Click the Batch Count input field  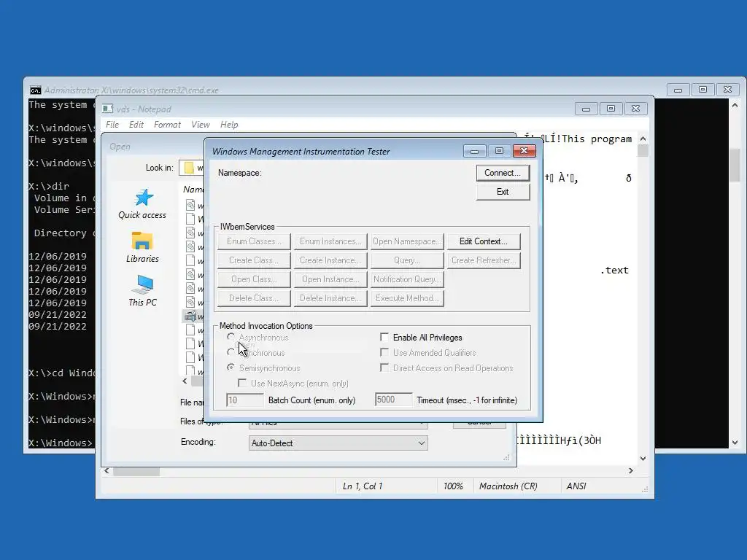click(245, 400)
